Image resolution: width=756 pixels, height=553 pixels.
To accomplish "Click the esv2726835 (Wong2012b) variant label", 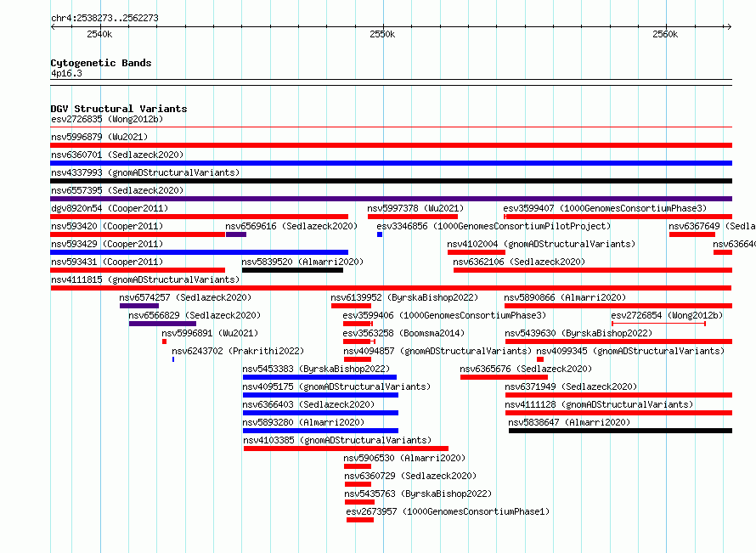I will pyautogui.click(x=107, y=119).
